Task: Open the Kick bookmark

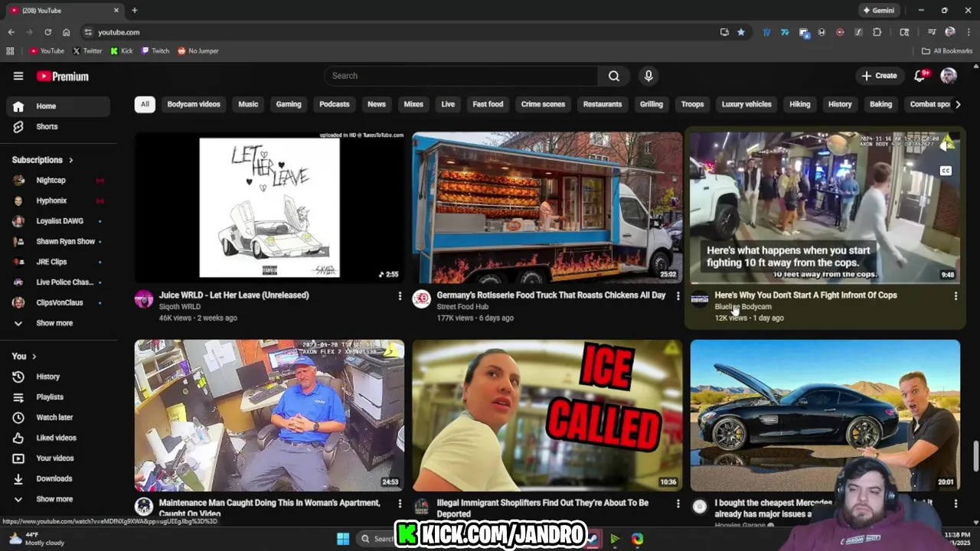Action: tap(122, 51)
